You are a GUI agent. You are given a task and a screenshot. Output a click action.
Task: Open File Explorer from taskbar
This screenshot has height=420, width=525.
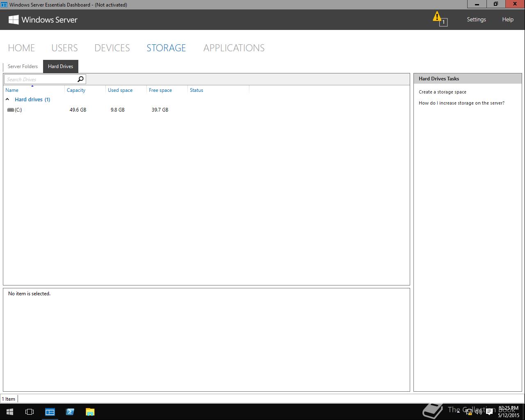coord(90,412)
